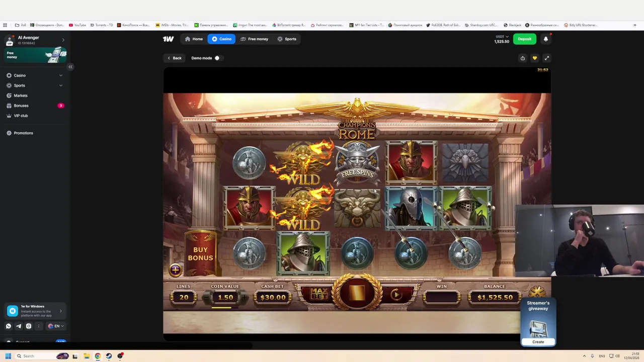Show hidden system tray icons
The height and width of the screenshot is (362, 644).
click(584, 356)
